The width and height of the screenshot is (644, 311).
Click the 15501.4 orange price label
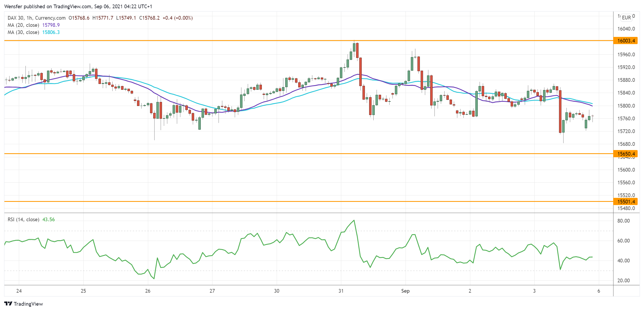pos(625,202)
